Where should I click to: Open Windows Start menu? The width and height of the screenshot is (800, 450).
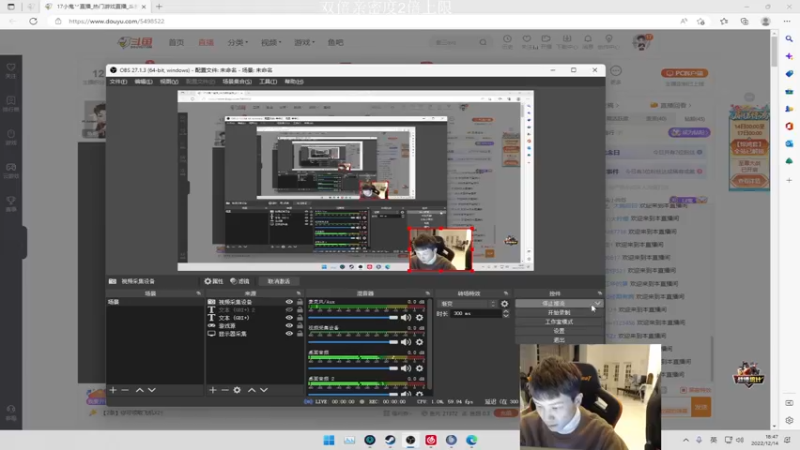(329, 440)
